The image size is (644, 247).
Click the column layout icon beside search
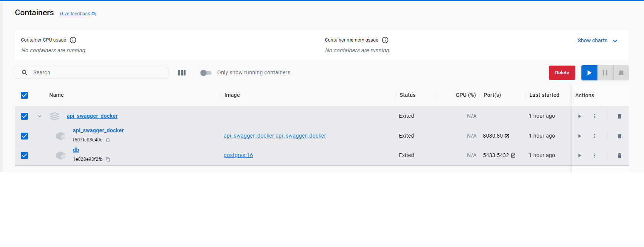[x=182, y=73]
